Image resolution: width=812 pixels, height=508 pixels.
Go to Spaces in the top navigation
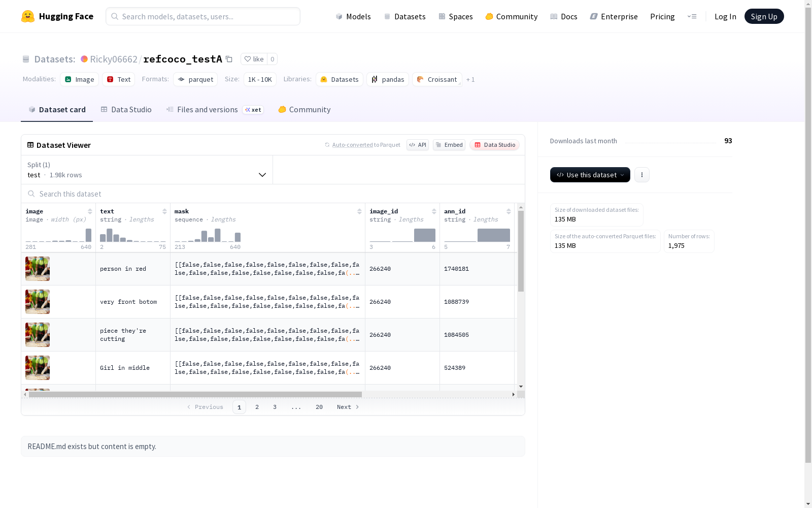455,16
